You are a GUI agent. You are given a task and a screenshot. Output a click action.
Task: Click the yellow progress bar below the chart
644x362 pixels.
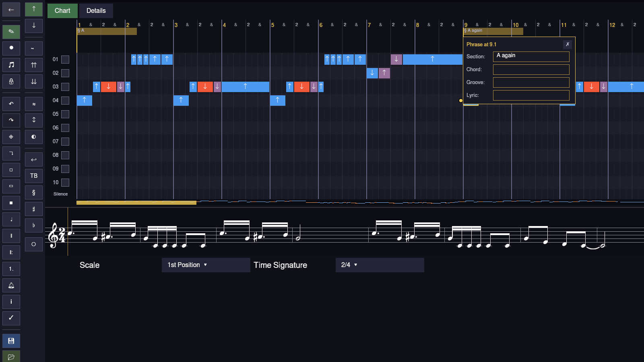coord(136,203)
